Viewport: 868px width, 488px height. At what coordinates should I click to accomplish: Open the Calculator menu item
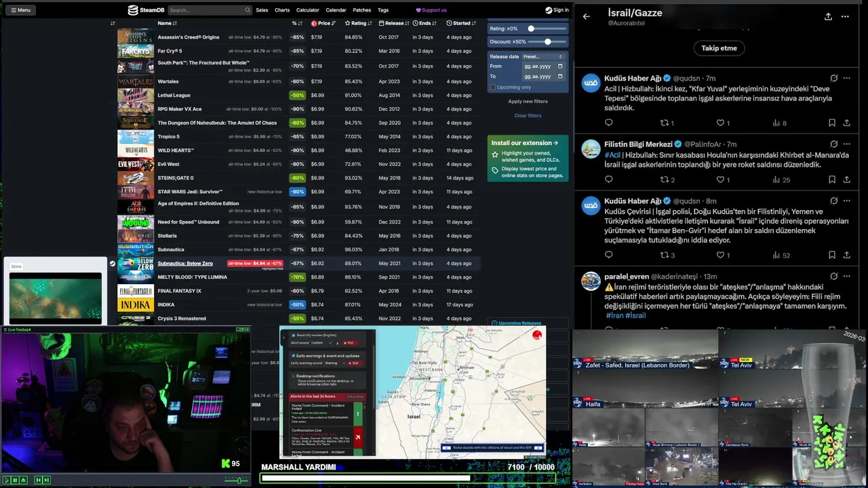(x=307, y=10)
